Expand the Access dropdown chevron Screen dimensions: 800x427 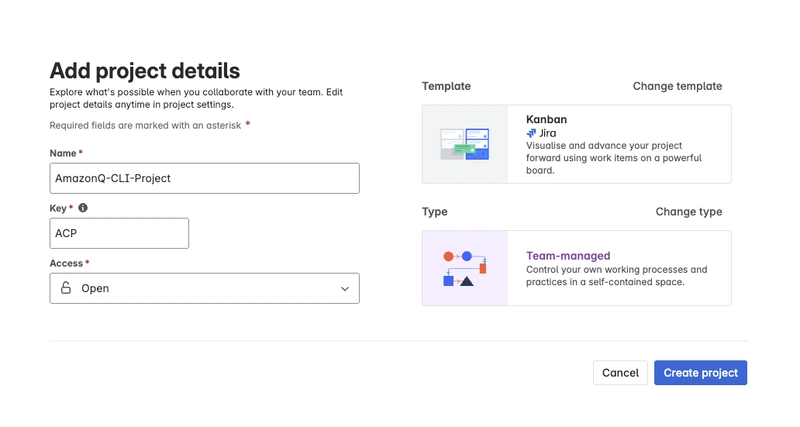[x=345, y=289]
